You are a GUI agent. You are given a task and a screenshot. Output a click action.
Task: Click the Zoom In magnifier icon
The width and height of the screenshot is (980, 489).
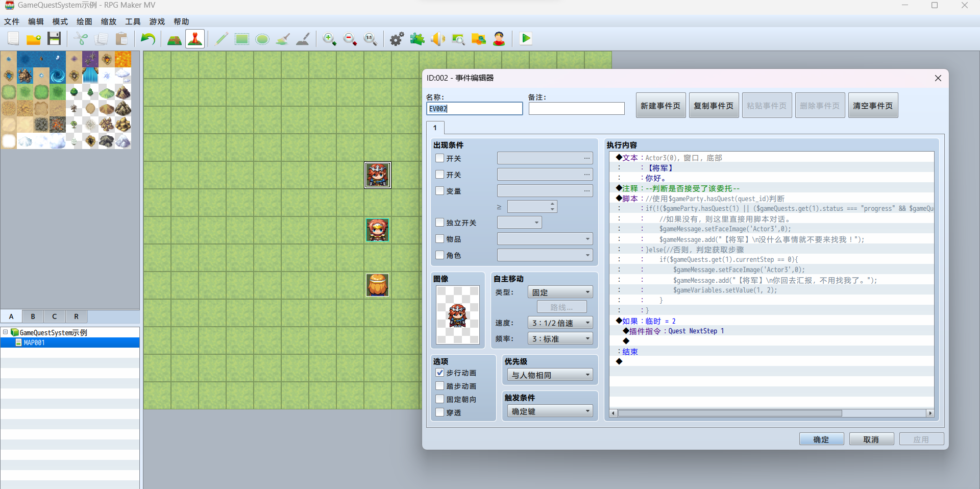pyautogui.click(x=330, y=39)
